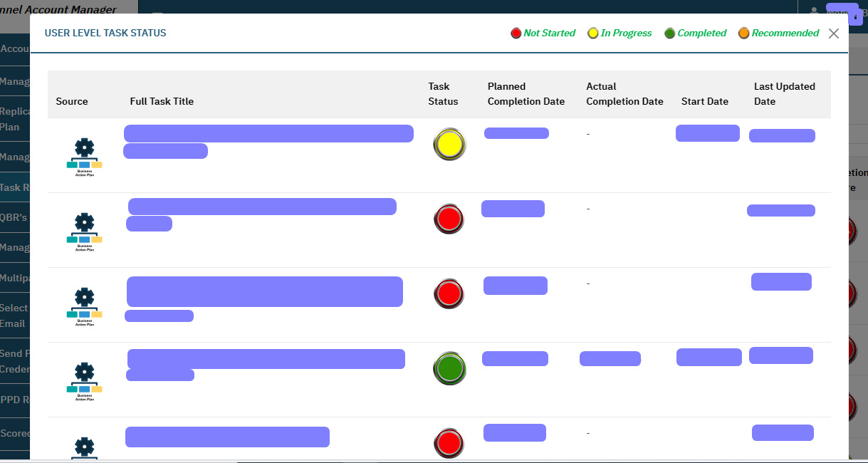
Task: Open the Multipa item in the background sidebar
Action: (15, 278)
